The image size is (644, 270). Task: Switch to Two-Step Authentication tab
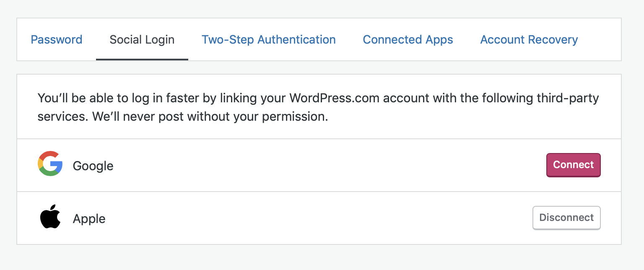pos(269,40)
